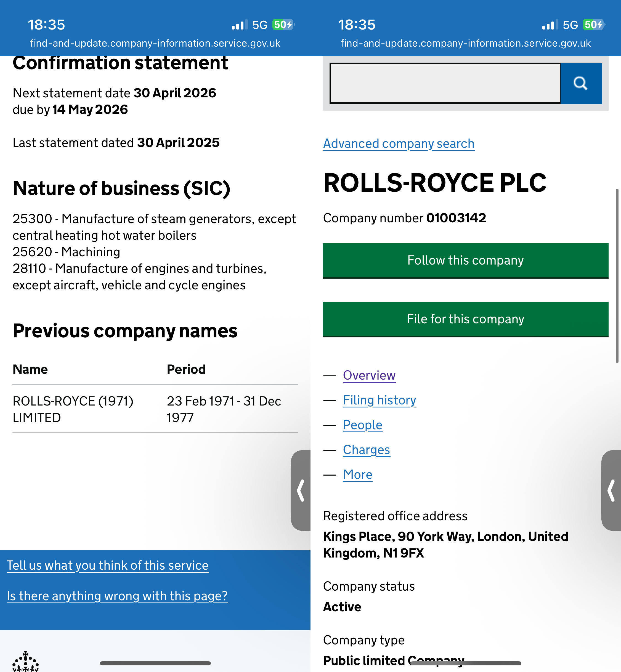Tap the 5G label on the right screen
This screenshot has width=621, height=672.
tap(570, 25)
